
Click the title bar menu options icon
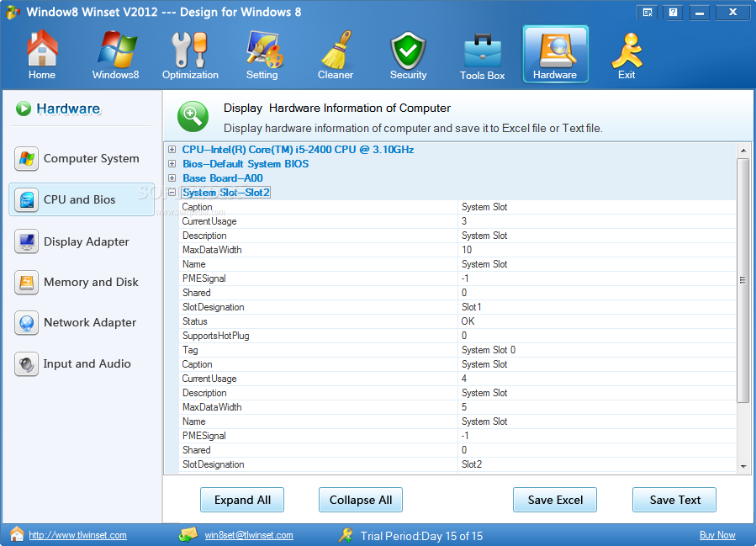point(648,13)
